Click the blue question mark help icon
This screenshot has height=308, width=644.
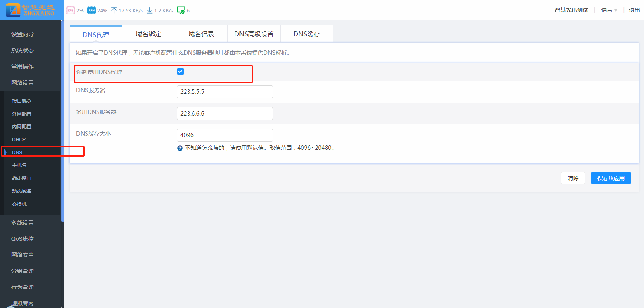180,148
